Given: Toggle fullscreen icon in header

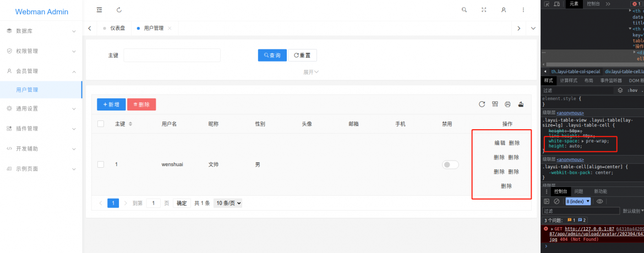Looking at the screenshot, I should pyautogui.click(x=484, y=10).
